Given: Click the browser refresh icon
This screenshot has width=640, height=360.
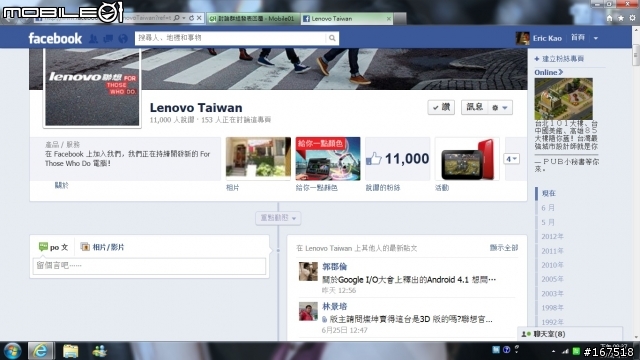Looking at the screenshot, I should (x=191, y=18).
